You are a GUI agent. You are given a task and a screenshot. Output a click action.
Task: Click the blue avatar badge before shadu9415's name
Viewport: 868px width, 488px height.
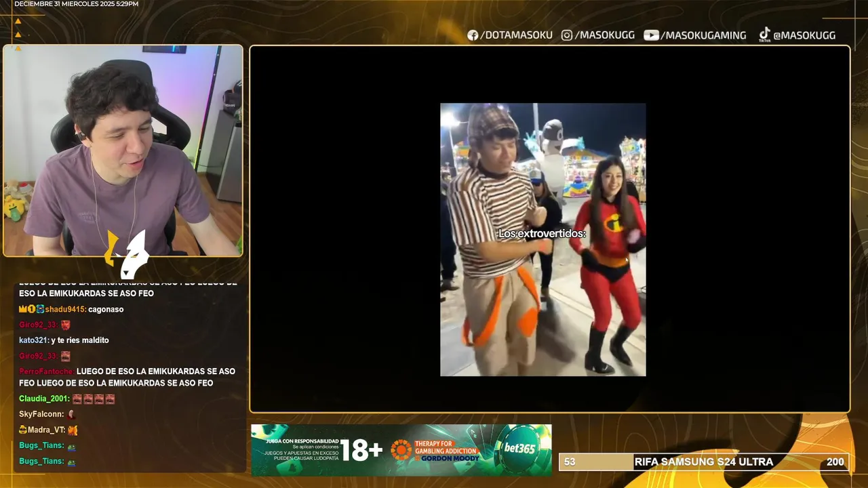[40, 309]
